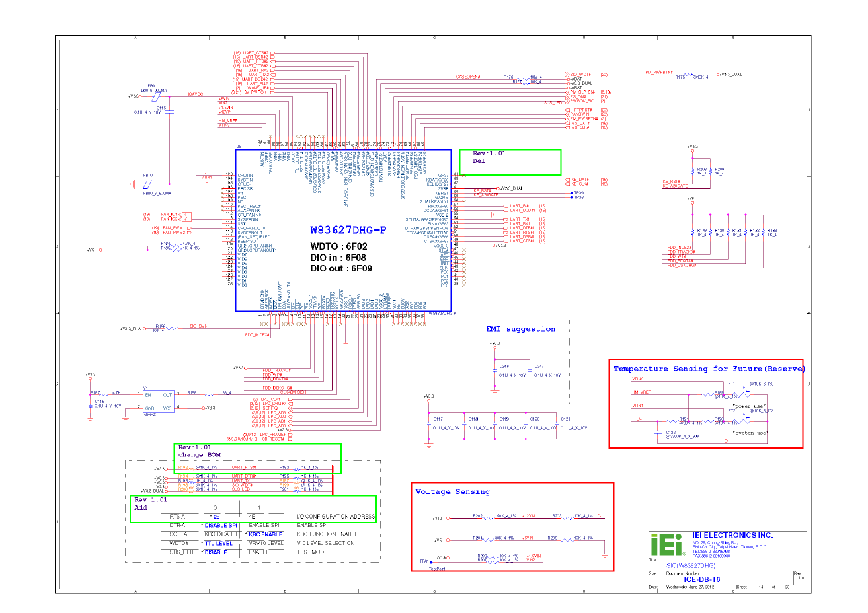Click the 'DIO out : 6F09' text

click(341, 269)
